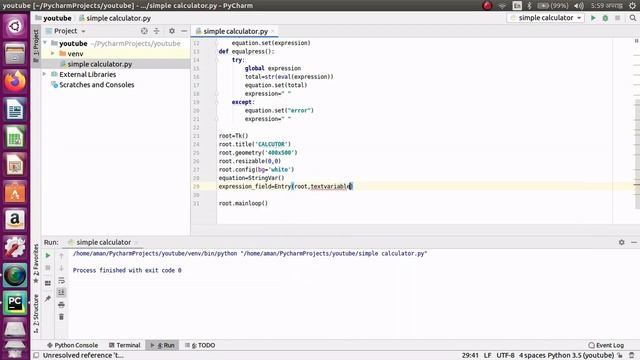This screenshot has width=640, height=360.
Task: Close the simple calculator.py editor tab
Action: [273, 31]
